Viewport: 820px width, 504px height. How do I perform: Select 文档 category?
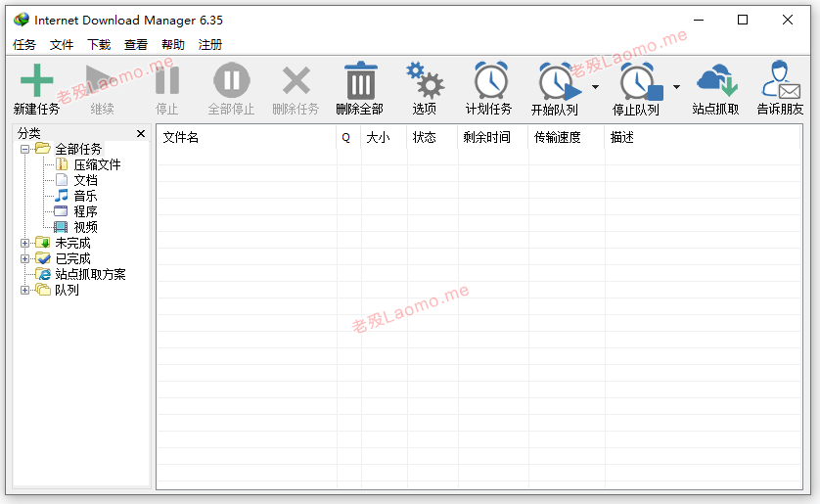click(x=86, y=180)
